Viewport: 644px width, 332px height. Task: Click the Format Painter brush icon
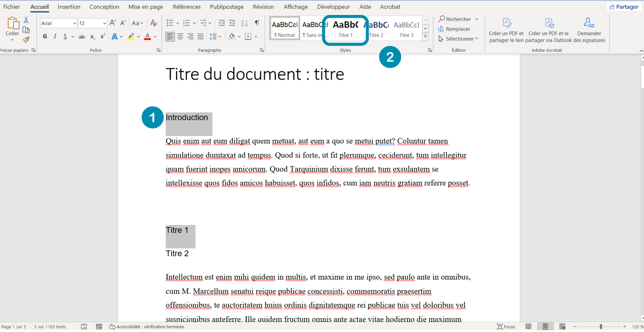pyautogui.click(x=26, y=40)
